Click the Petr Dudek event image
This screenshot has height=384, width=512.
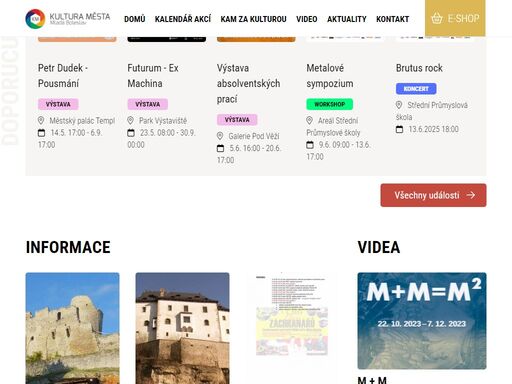[77, 39]
